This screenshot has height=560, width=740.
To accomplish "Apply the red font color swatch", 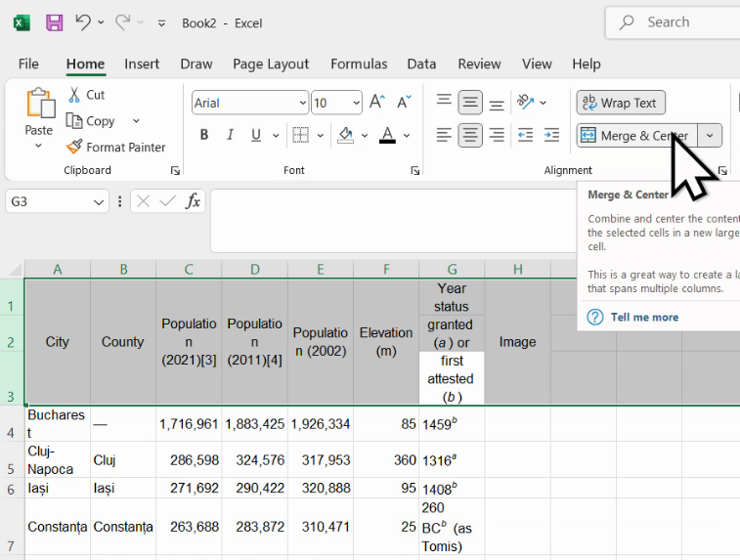I will (387, 135).
